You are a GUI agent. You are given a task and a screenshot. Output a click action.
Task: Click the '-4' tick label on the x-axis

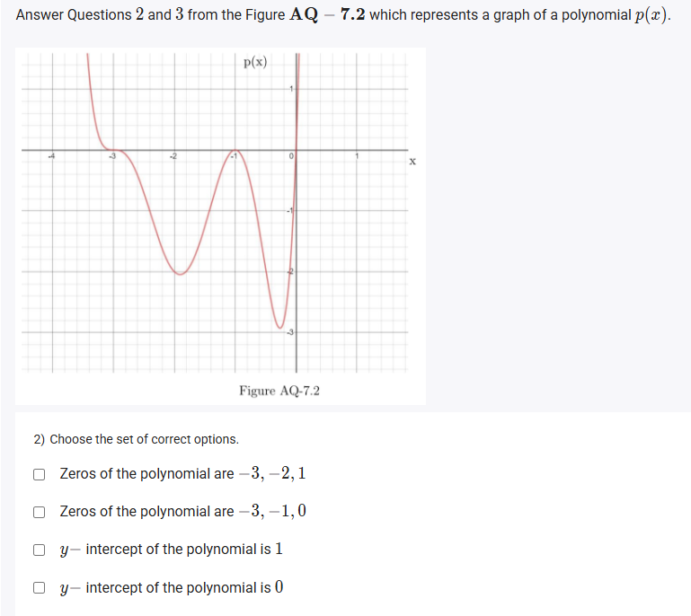51,156
